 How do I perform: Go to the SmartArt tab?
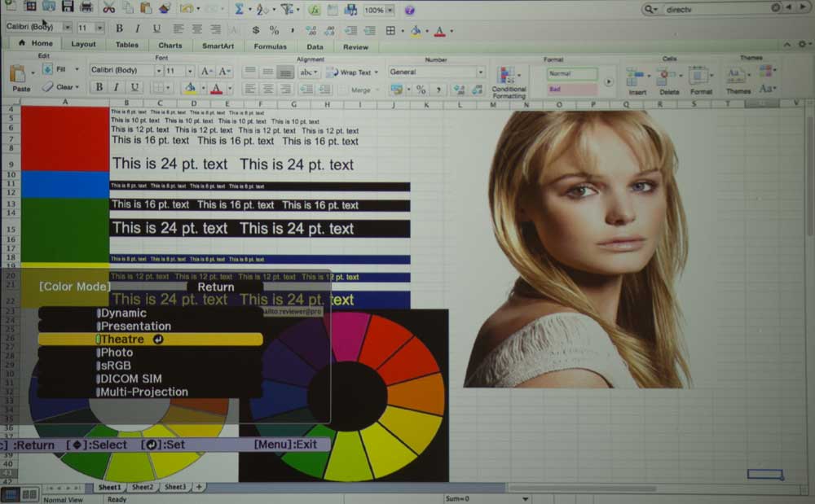pyautogui.click(x=218, y=46)
